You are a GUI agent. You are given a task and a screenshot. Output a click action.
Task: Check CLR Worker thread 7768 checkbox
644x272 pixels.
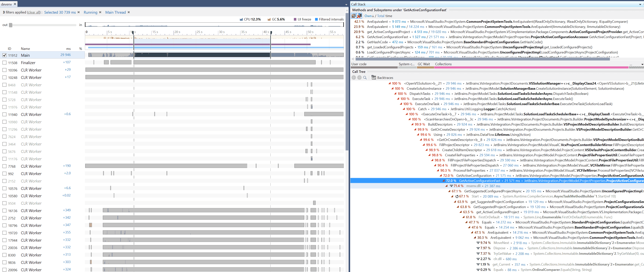5,166
